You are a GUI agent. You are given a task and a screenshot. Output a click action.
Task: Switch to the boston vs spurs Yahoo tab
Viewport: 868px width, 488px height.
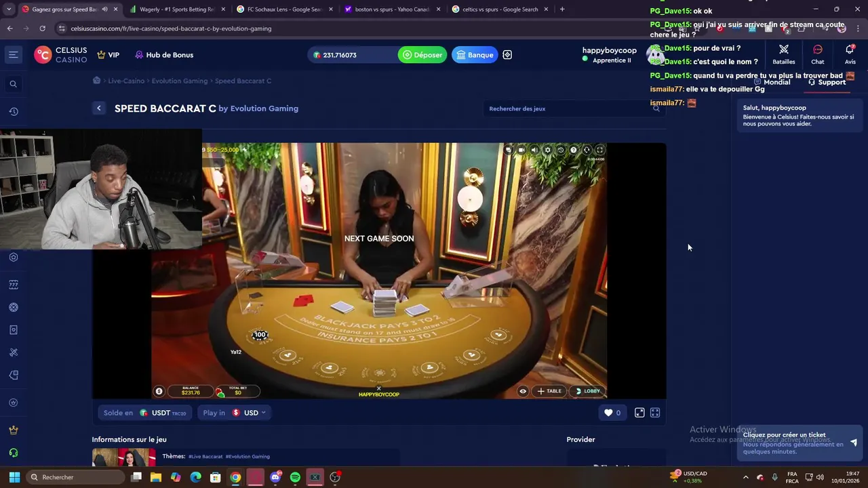click(391, 9)
